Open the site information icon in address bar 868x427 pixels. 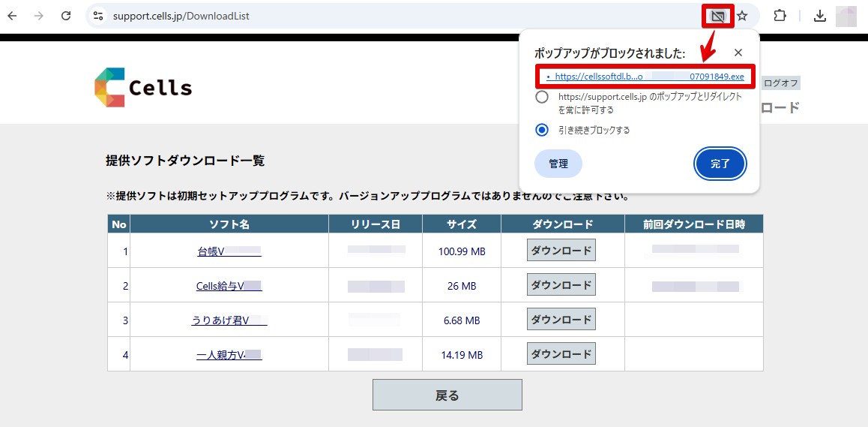(x=97, y=16)
